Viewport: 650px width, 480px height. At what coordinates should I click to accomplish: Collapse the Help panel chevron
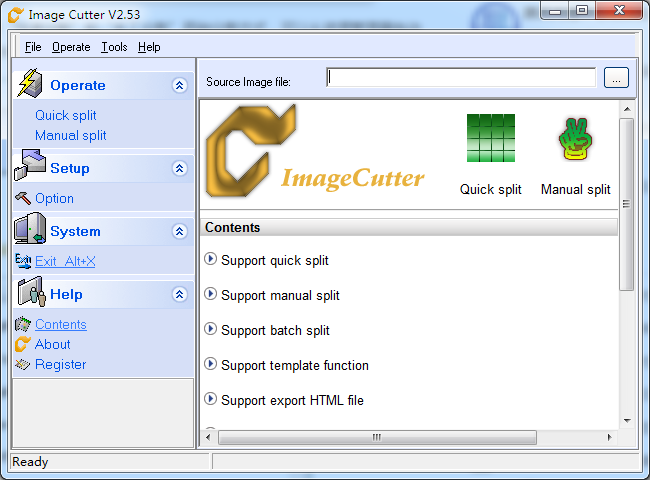point(179,294)
